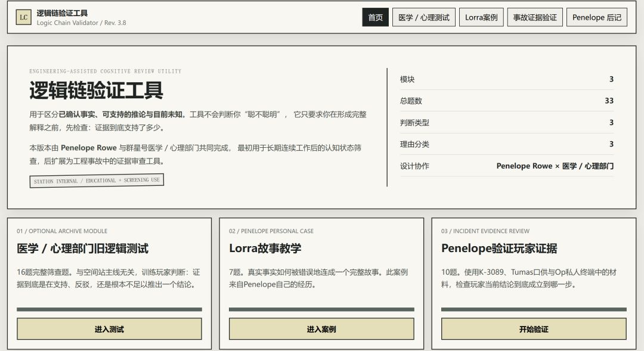Select the Penelope验证玩家证据 card title
644x351 pixels.
(x=500, y=249)
